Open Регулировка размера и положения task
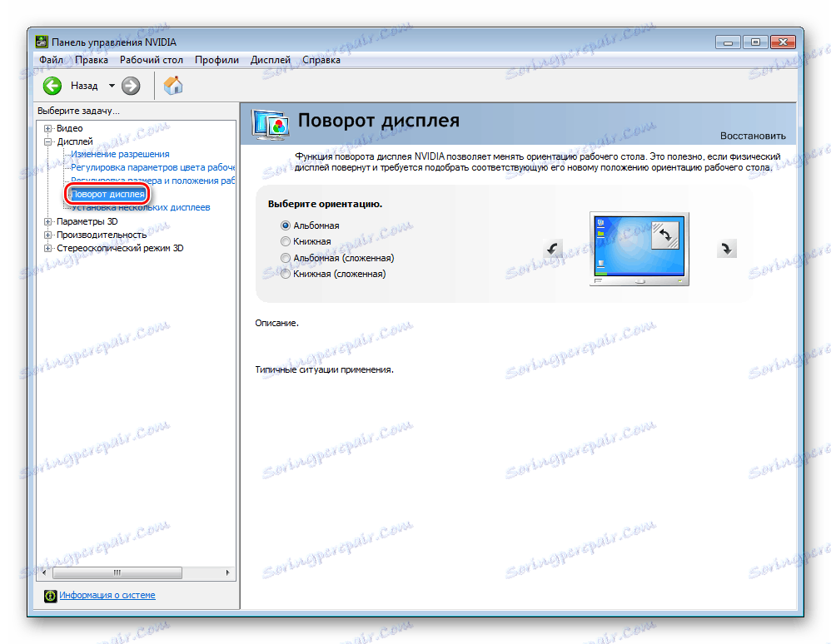 click(152, 181)
